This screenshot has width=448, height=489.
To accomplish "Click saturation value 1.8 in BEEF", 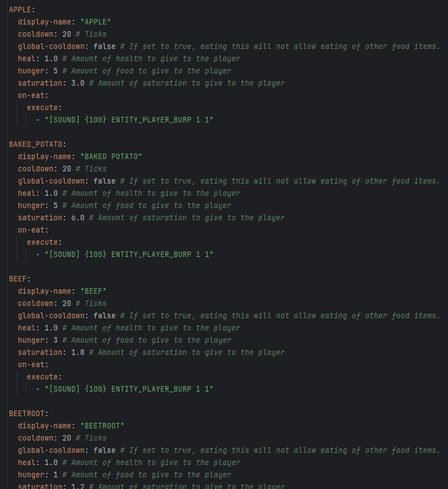I will (x=78, y=352).
